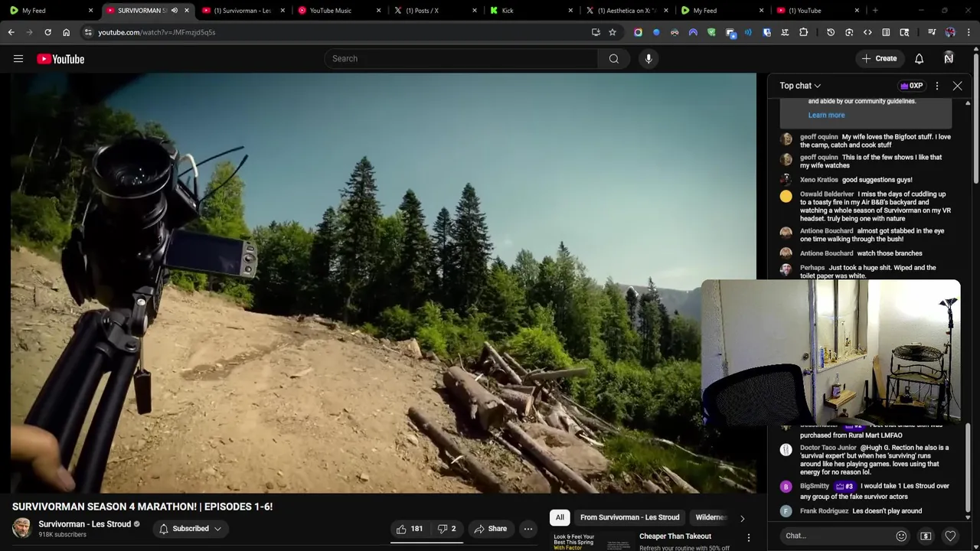Open options for Cheaper Than Takeout ad
This screenshot has height=551, width=980.
click(749, 537)
